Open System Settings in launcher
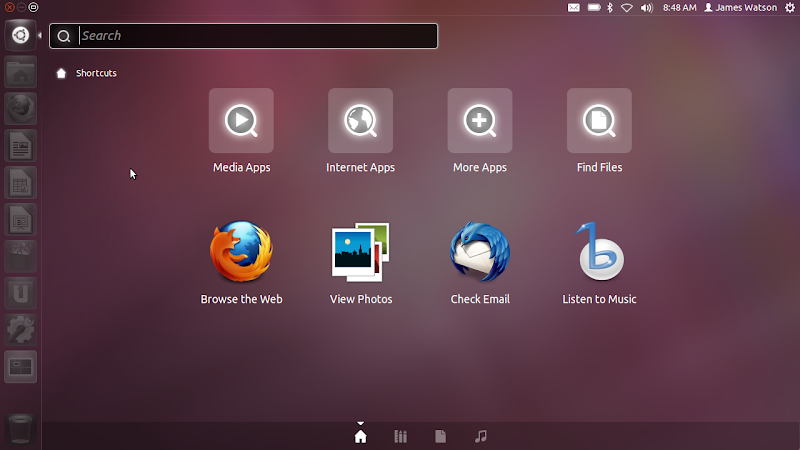Screen dimensions: 800x450 20,330
